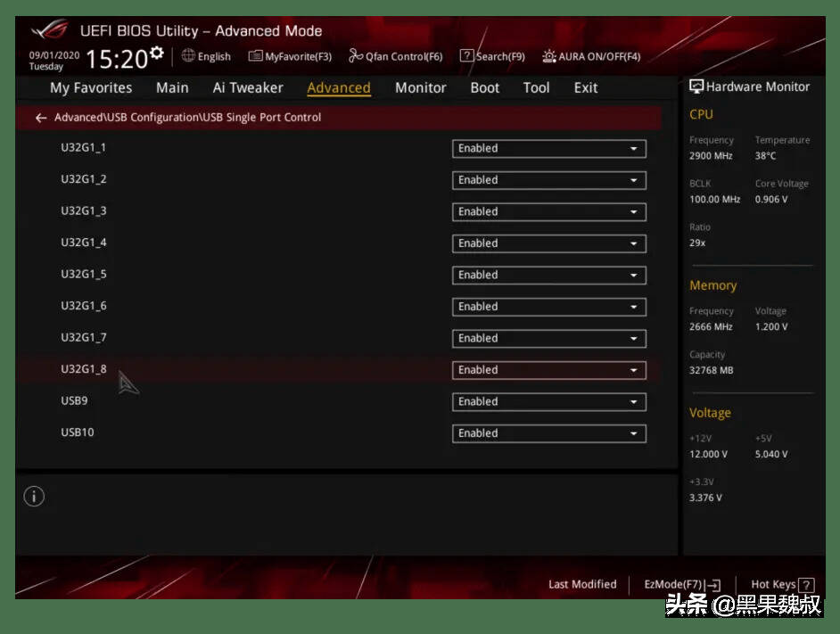The height and width of the screenshot is (634, 840).
Task: Click the Qfan fan icon
Action: point(356,56)
